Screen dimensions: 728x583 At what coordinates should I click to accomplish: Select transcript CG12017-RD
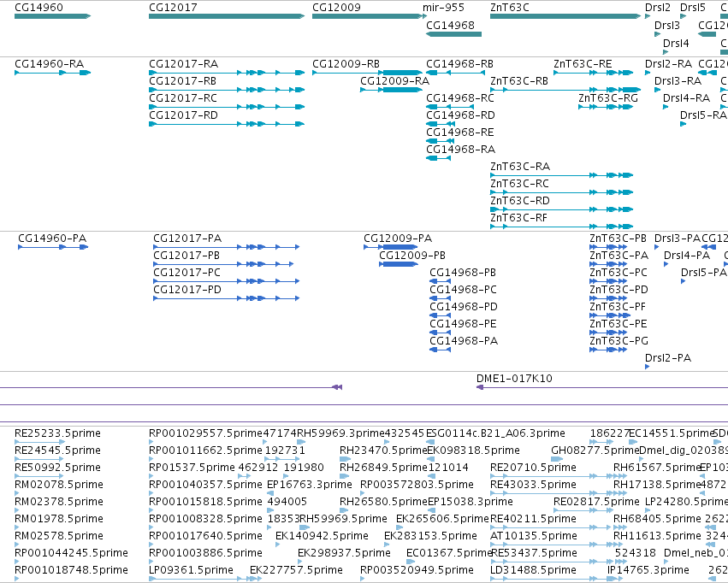tap(183, 115)
